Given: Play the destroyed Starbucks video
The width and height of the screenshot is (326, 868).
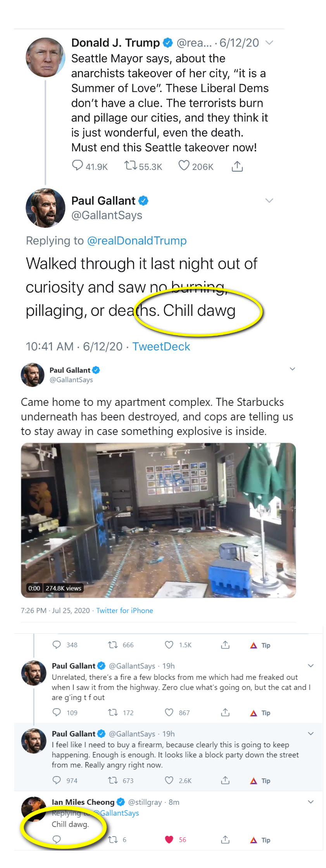Looking at the screenshot, I should point(158,520).
